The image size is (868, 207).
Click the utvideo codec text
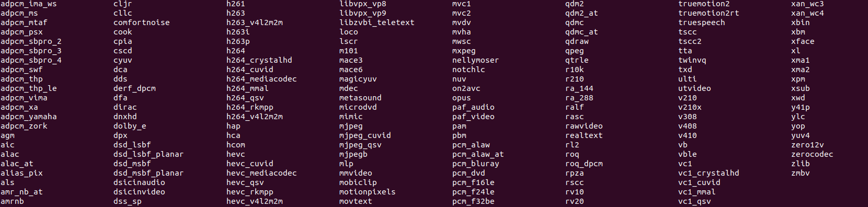click(x=694, y=88)
